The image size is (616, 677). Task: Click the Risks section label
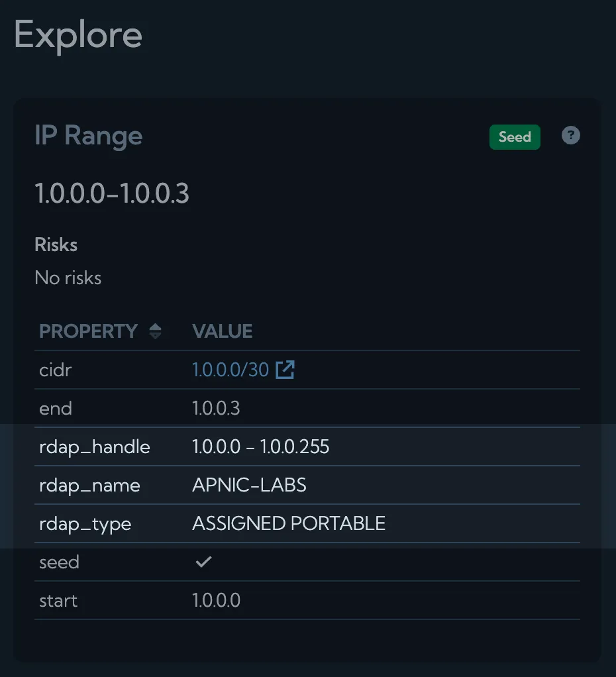coord(56,244)
